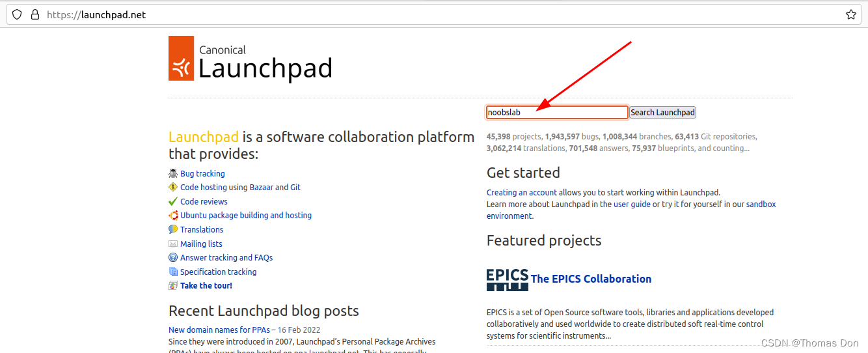Open the Bazaar link

click(261, 187)
